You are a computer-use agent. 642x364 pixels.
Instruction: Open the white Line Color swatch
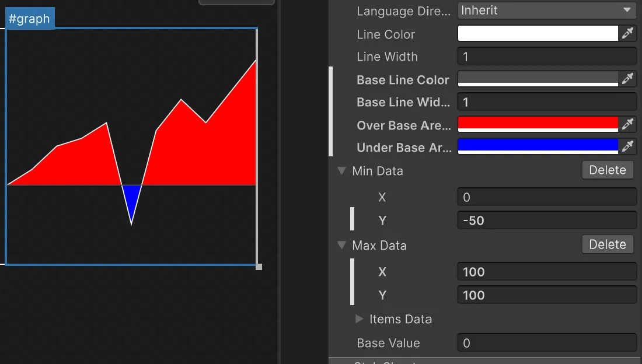click(538, 33)
